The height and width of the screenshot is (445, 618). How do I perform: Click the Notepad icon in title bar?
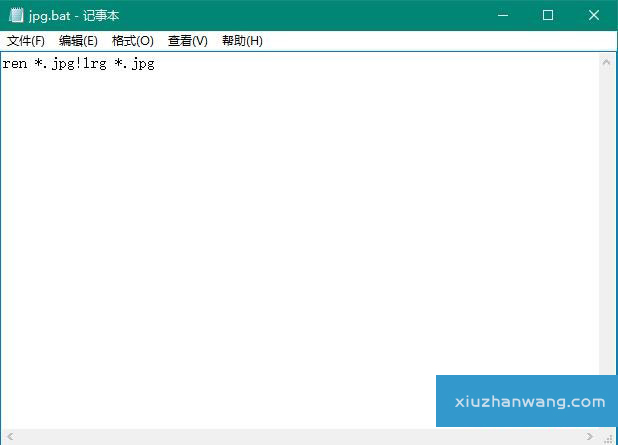(16, 15)
